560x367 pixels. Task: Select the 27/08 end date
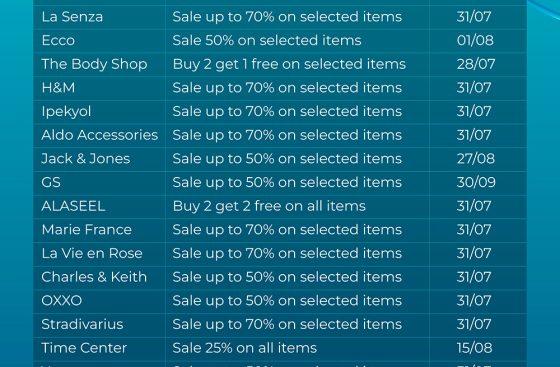(476, 159)
